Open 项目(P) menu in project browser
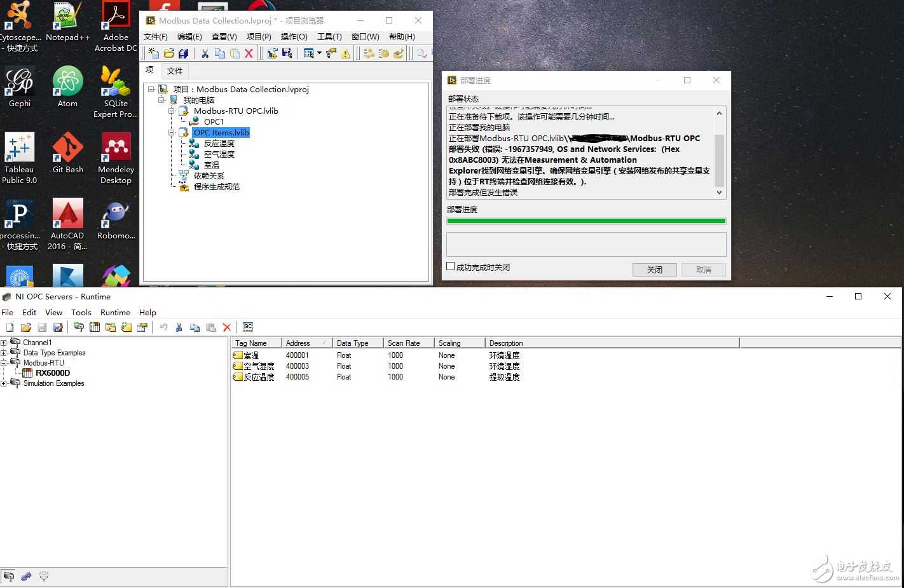 259,37
